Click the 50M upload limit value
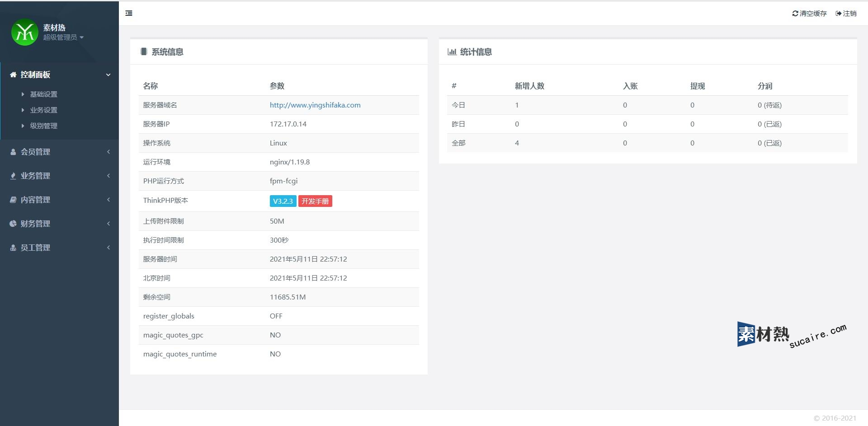The width and height of the screenshot is (868, 426). [x=277, y=221]
